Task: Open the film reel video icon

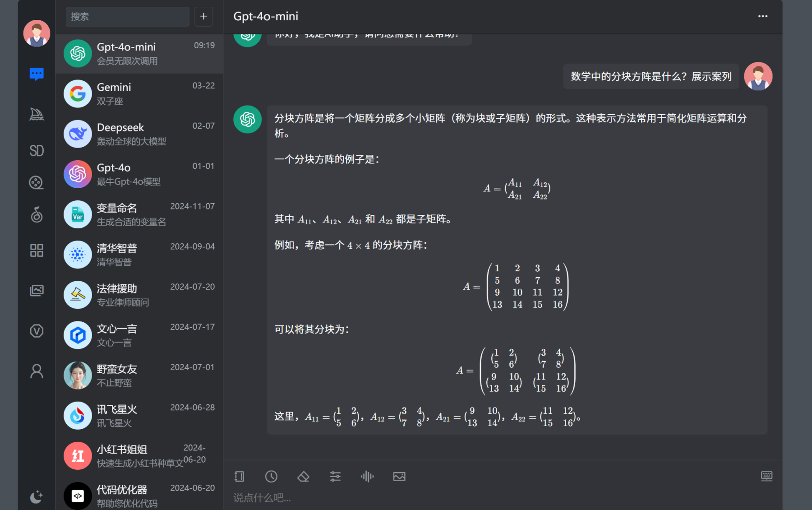Action: (37, 182)
